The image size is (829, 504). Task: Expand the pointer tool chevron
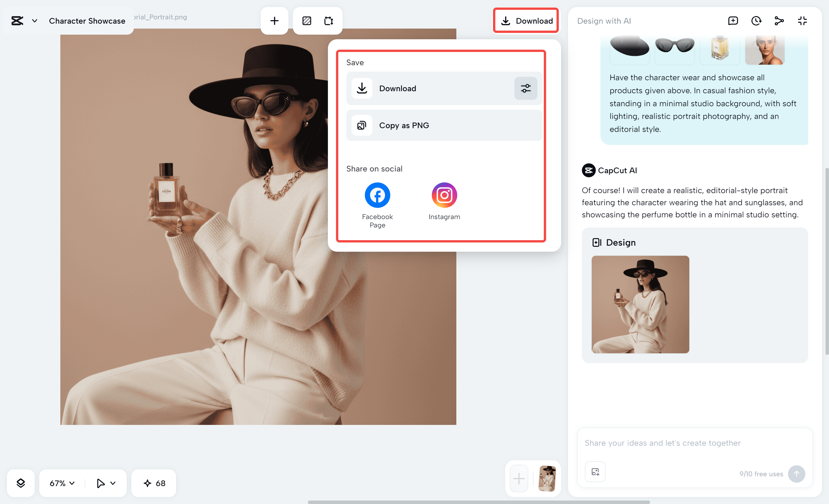(x=113, y=483)
